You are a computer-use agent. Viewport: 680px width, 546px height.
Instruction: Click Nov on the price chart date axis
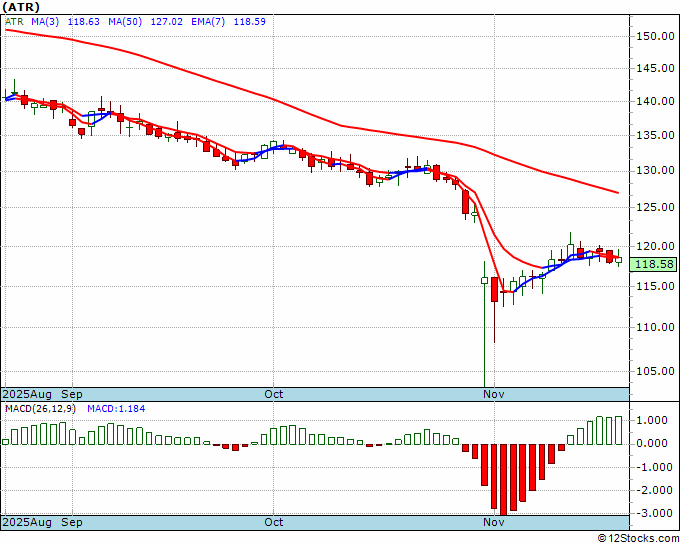[494, 394]
